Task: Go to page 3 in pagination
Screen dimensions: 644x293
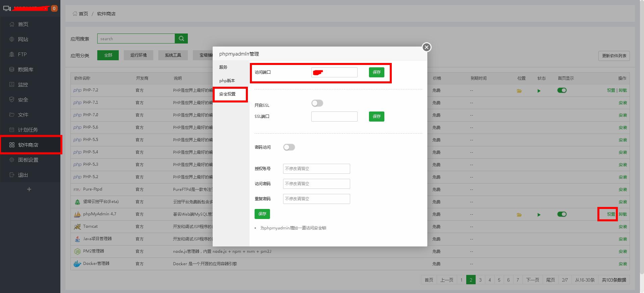Action: 480,280
